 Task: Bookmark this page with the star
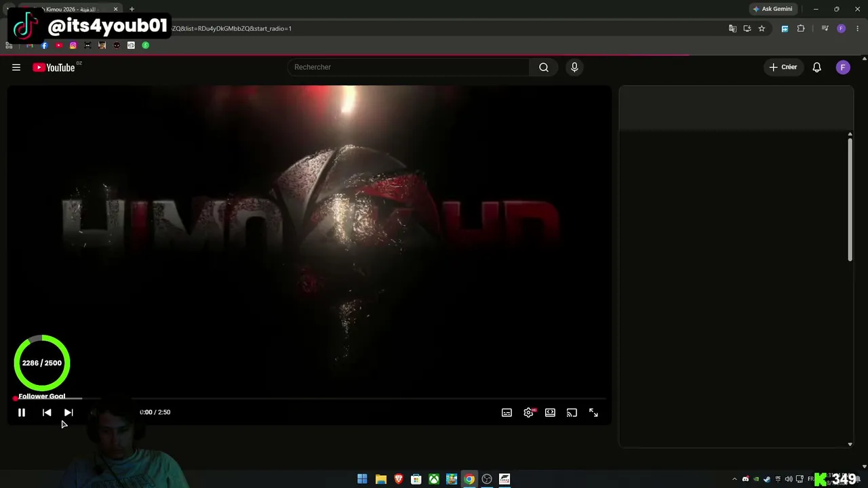pyautogui.click(x=762, y=28)
